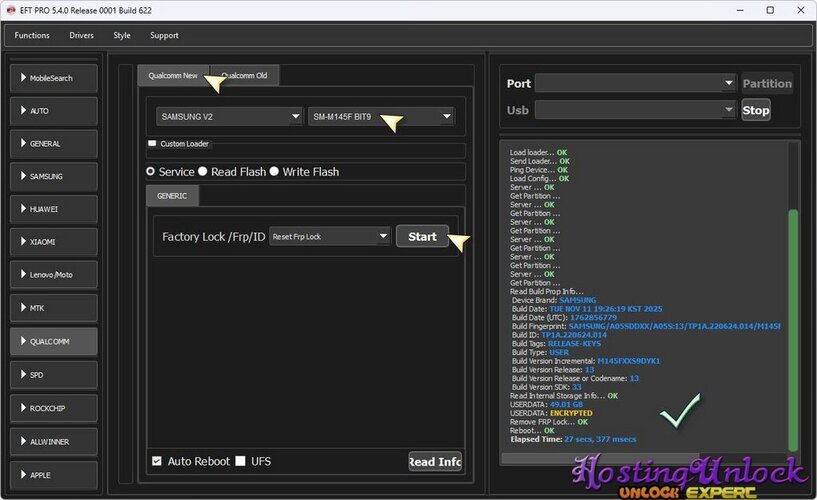Click the progress bar under the log
817x500 pixels.
pyautogui.click(x=599, y=458)
